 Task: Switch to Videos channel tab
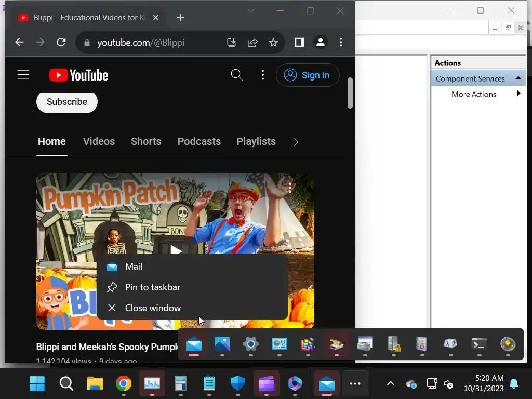(99, 141)
